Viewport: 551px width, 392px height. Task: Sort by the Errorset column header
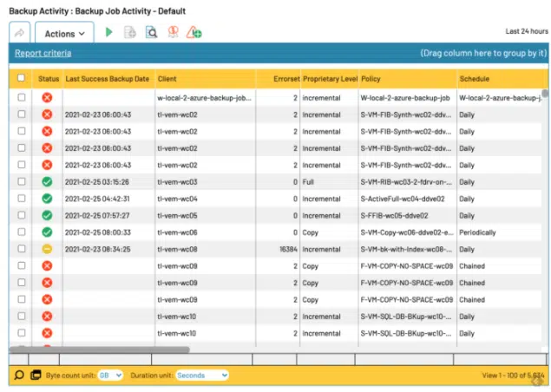(x=286, y=79)
